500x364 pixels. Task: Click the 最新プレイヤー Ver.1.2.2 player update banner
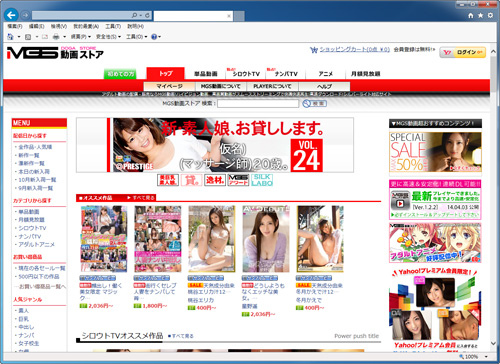[x=435, y=200]
